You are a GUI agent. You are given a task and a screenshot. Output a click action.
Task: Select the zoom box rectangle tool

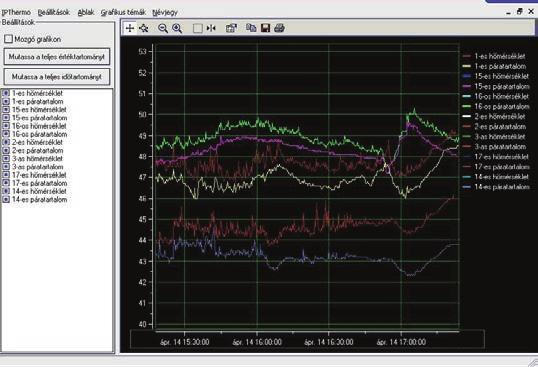198,28
